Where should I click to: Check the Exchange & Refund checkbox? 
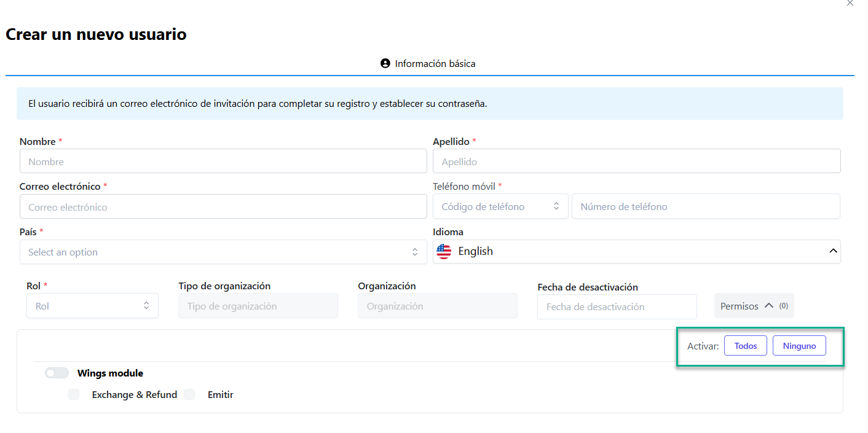click(74, 394)
